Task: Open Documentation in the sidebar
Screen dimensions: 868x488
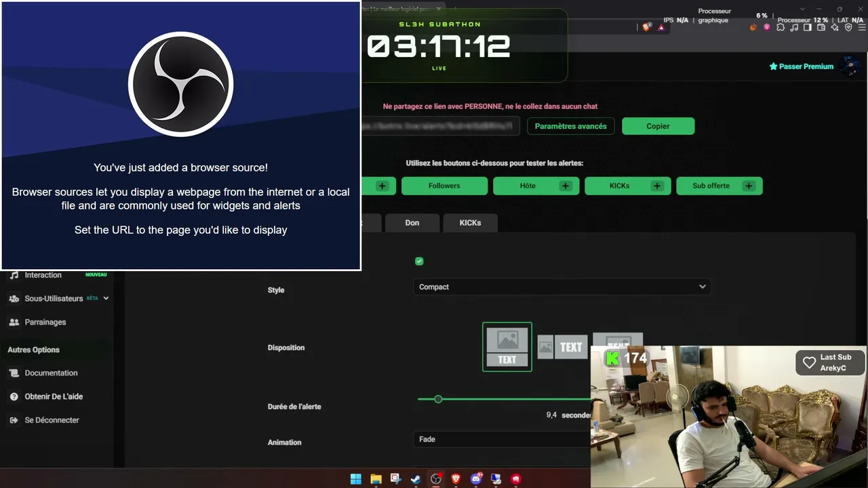Action: [x=52, y=373]
